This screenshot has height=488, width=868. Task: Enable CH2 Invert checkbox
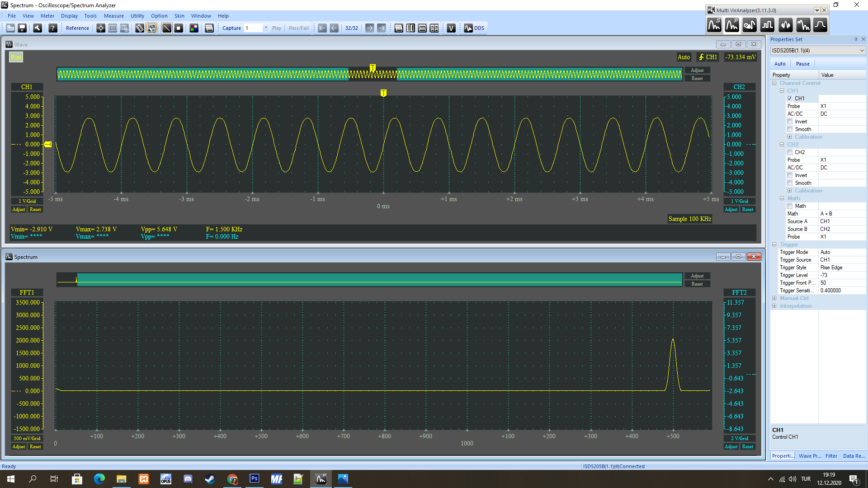790,175
